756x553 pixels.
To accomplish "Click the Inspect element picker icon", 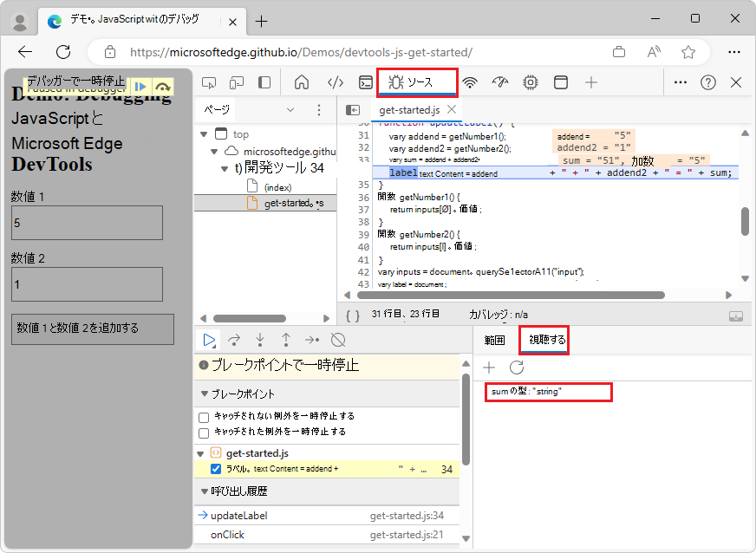I will coord(209,82).
